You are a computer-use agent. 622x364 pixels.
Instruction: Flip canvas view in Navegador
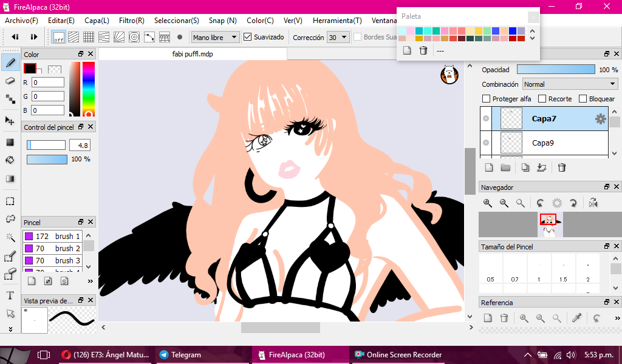click(x=593, y=203)
